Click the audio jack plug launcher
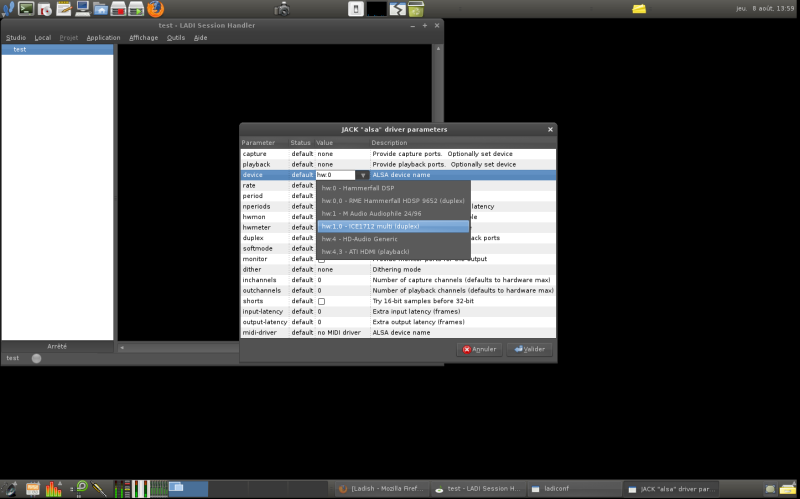 coord(99,489)
